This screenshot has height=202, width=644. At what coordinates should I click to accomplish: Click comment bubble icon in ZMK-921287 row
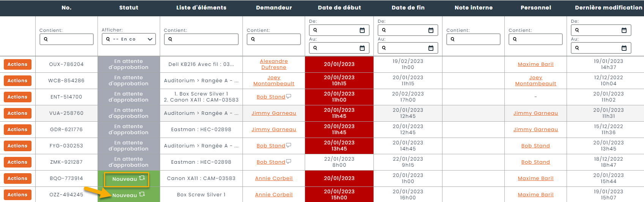[289, 161]
